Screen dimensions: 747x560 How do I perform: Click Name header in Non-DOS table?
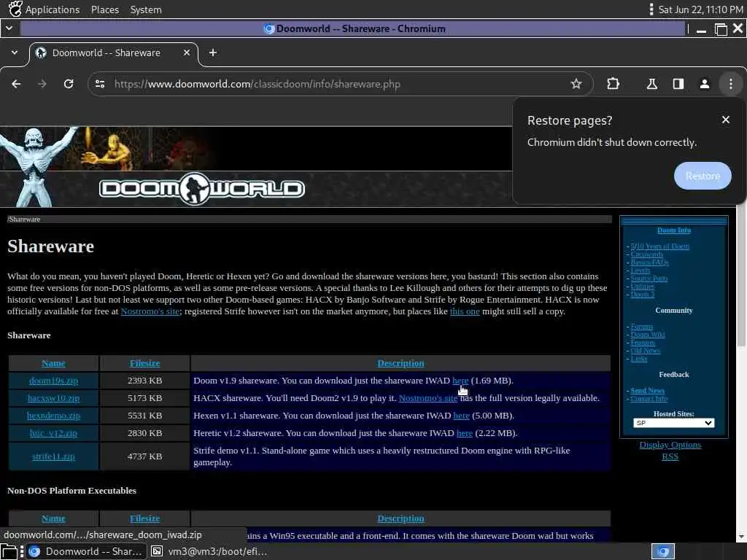(53, 518)
